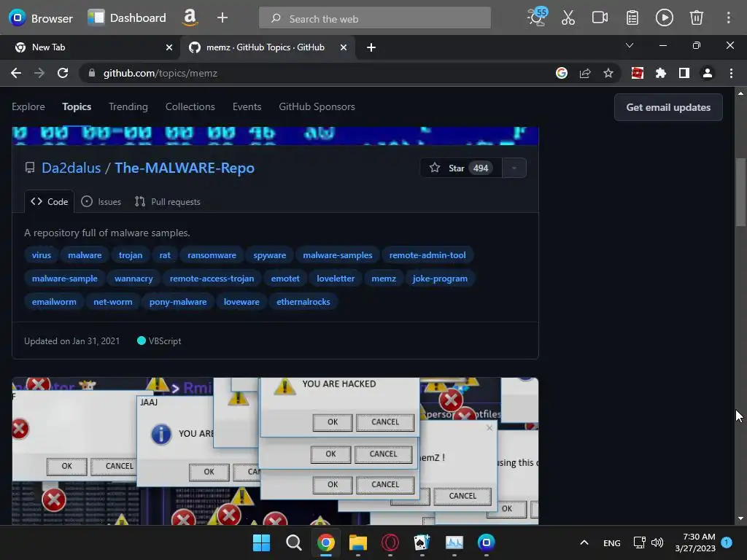
Task: Close the New Tab tab
Action: (169, 47)
